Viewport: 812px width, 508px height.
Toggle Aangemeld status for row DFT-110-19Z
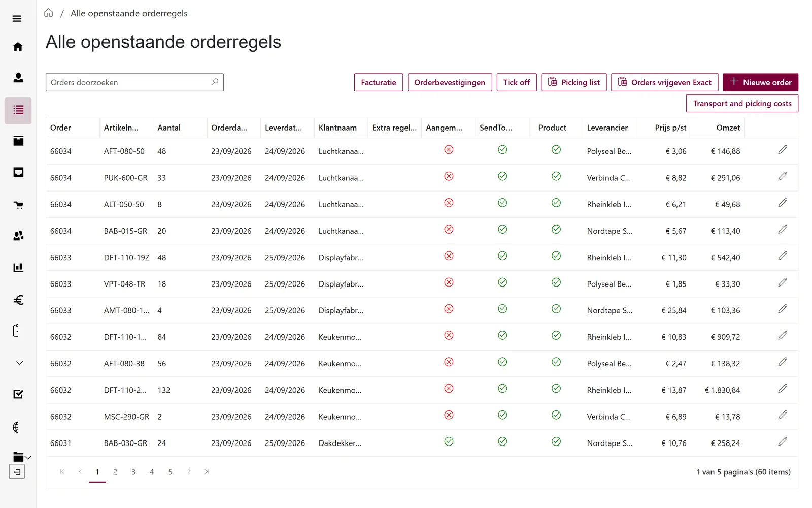coord(449,256)
